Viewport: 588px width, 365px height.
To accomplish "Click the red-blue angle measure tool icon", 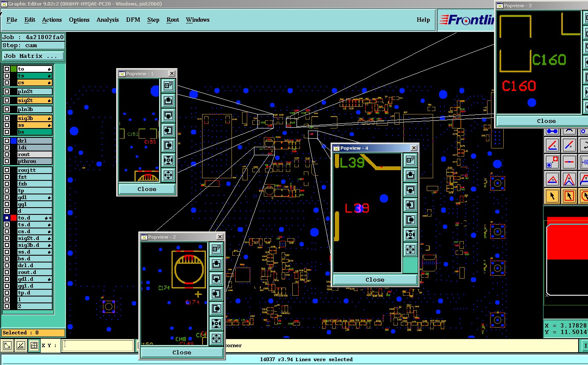I will [552, 145].
